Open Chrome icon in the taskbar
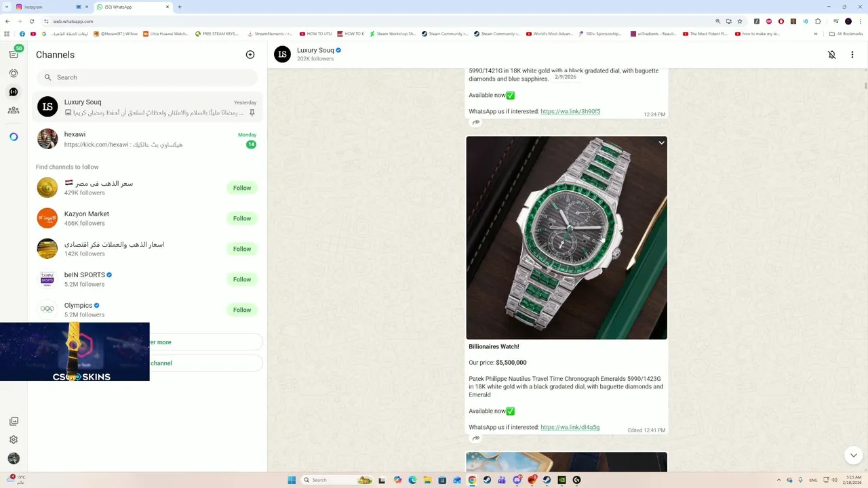Viewport: 868px width, 488px height. coord(472,480)
